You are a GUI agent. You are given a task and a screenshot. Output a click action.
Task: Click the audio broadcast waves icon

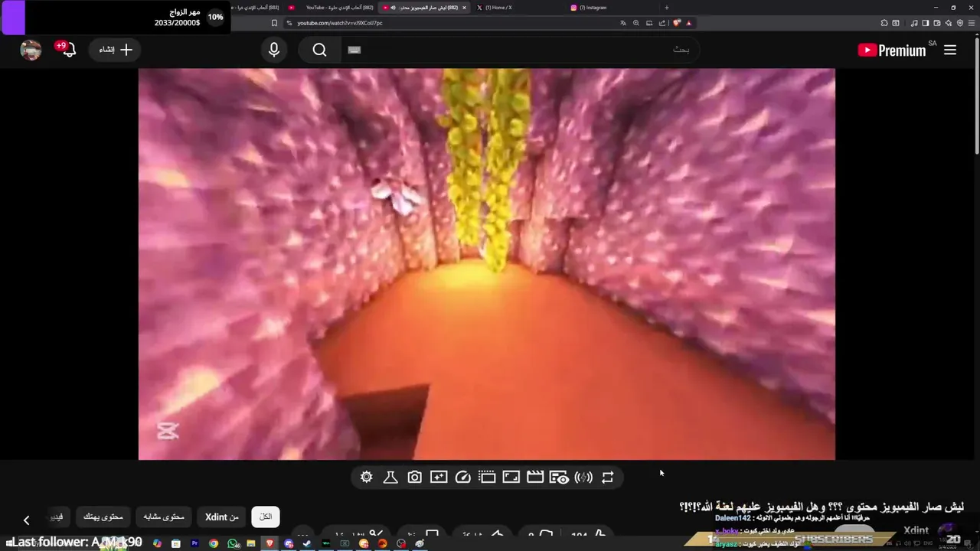(583, 477)
